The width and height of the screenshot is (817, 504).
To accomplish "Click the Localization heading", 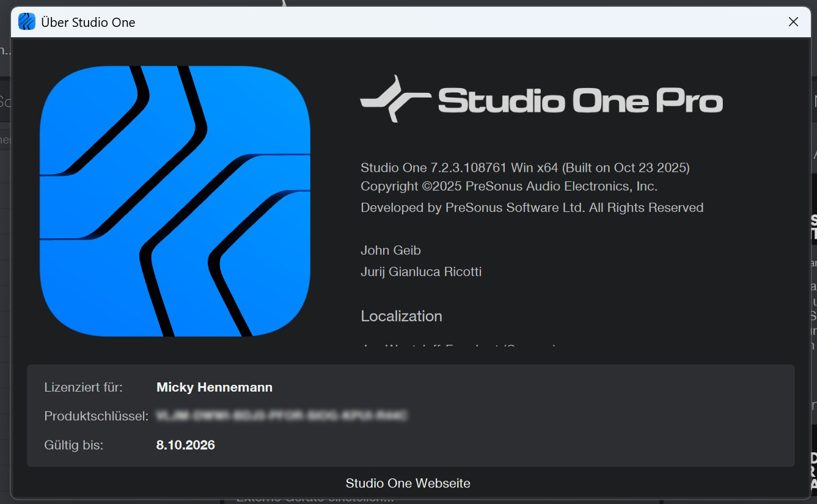I will click(401, 316).
